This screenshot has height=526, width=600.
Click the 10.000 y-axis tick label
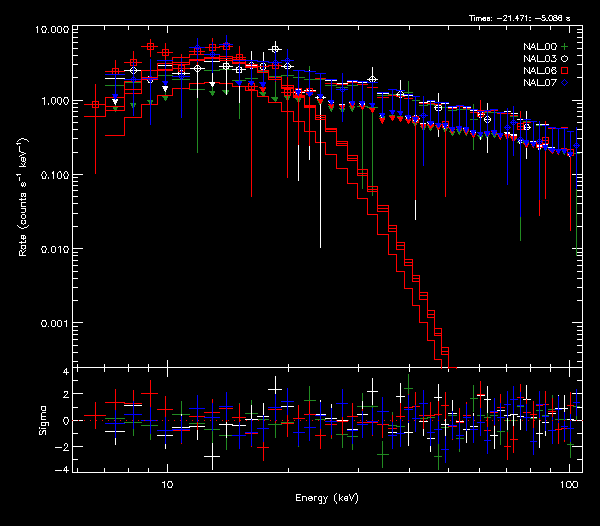52,31
